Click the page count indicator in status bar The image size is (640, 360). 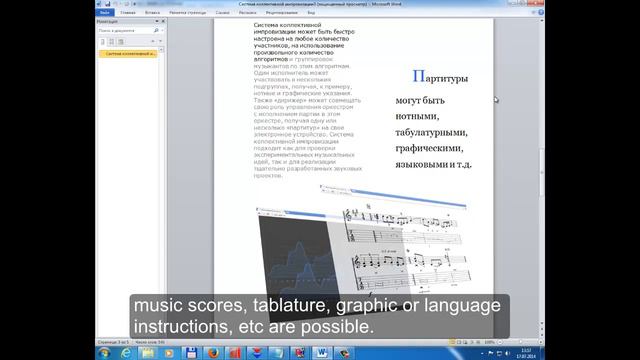click(113, 342)
